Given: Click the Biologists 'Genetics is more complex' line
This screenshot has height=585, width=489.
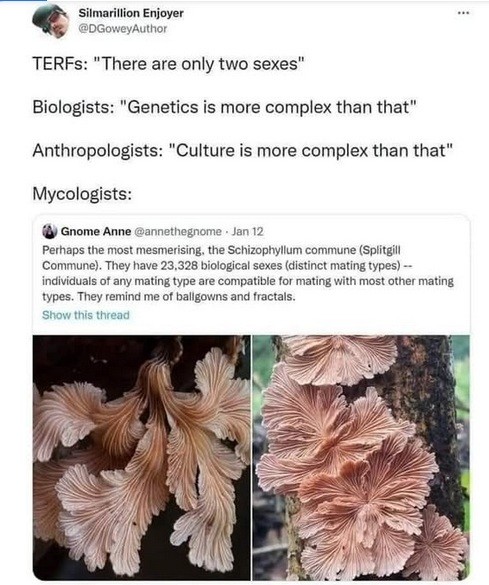Looking at the screenshot, I should pos(224,107).
